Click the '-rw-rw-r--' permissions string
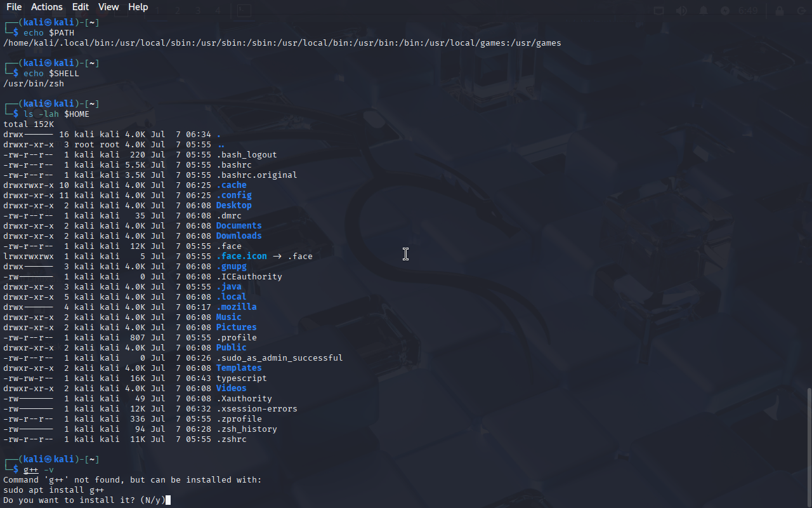The height and width of the screenshot is (508, 812). [29, 378]
